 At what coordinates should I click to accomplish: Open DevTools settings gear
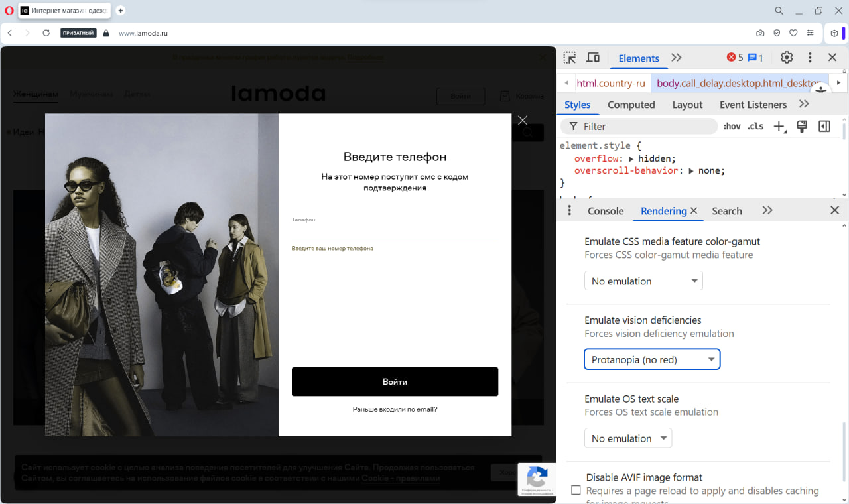pos(787,58)
